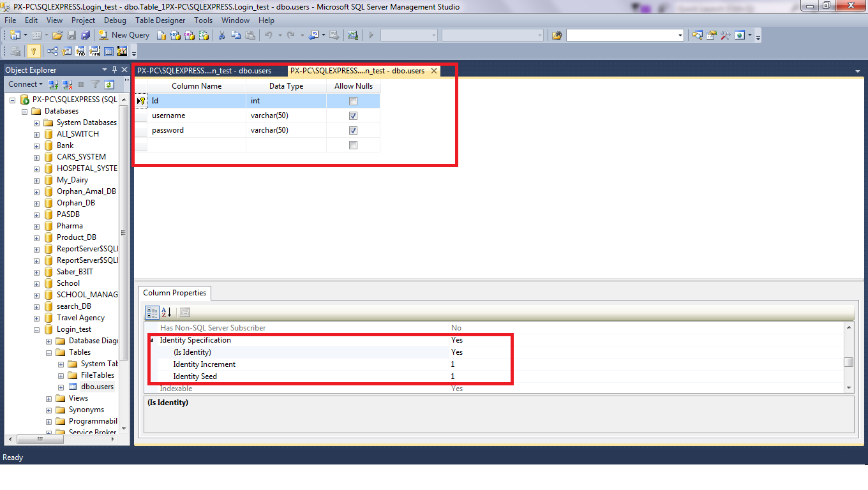Click the Manage Indexes and Keys icon
The image size is (868, 490).
click(x=66, y=51)
